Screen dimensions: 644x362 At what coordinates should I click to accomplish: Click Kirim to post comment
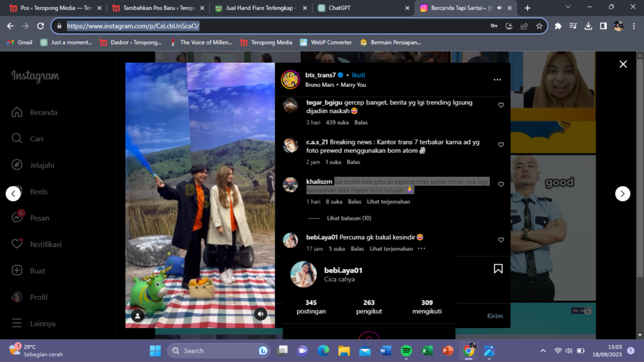coord(495,315)
